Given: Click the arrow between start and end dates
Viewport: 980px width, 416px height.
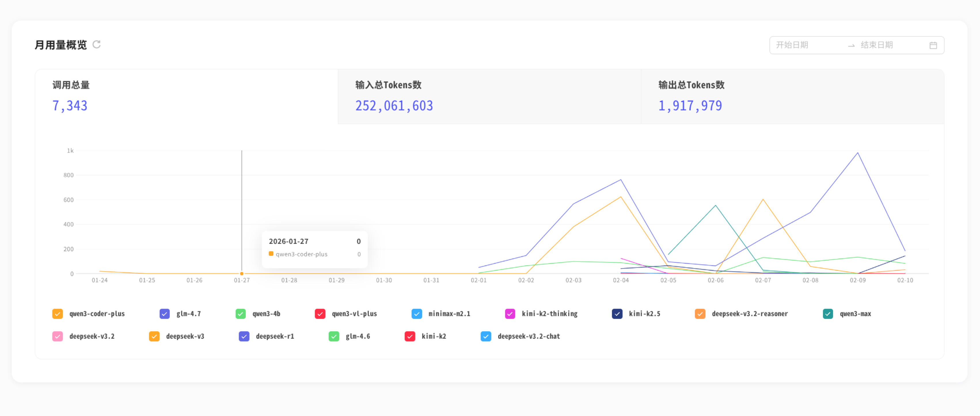Looking at the screenshot, I should tap(851, 45).
